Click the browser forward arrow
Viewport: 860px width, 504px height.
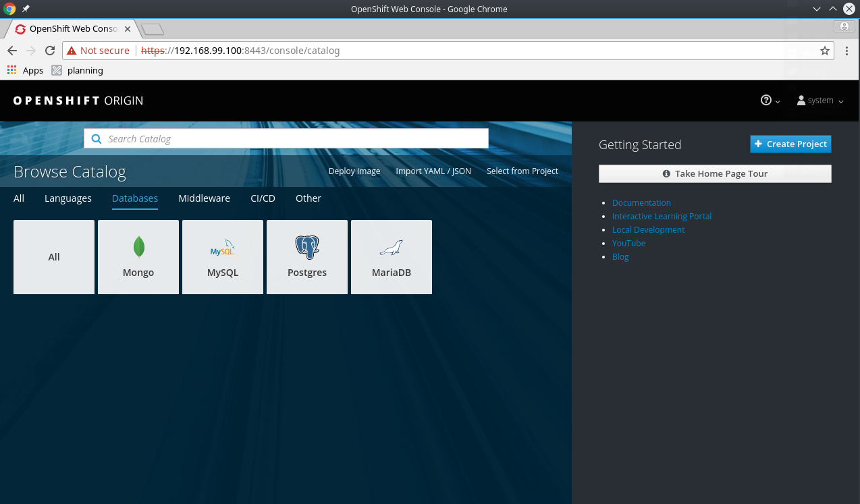point(31,51)
